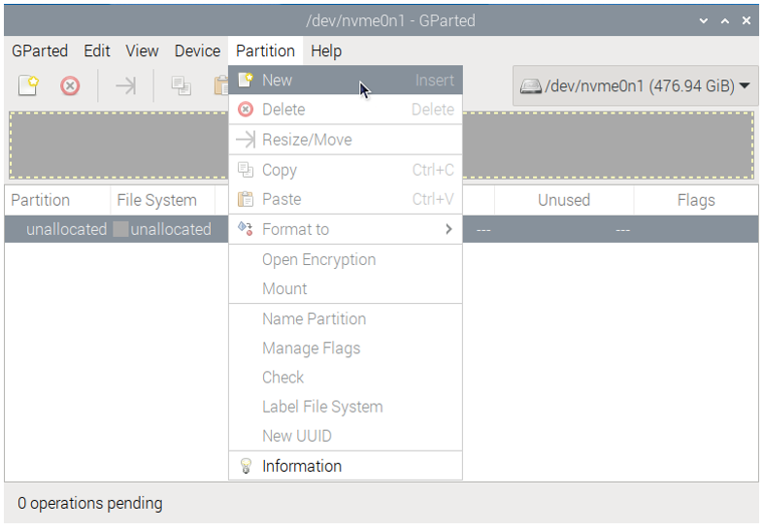This screenshot has width=764, height=532.
Task: Open the /dev/nvme0n1 device dropdown
Action: tap(635, 86)
